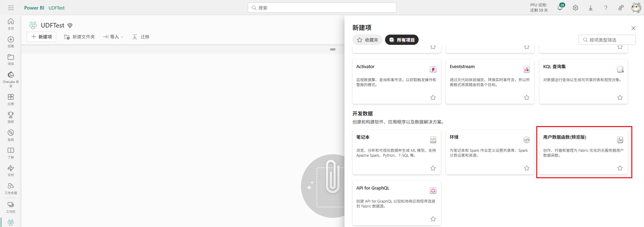This screenshot has width=644, height=227.
Task: Create a 笔记本 notebook item
Action: pos(397,152)
